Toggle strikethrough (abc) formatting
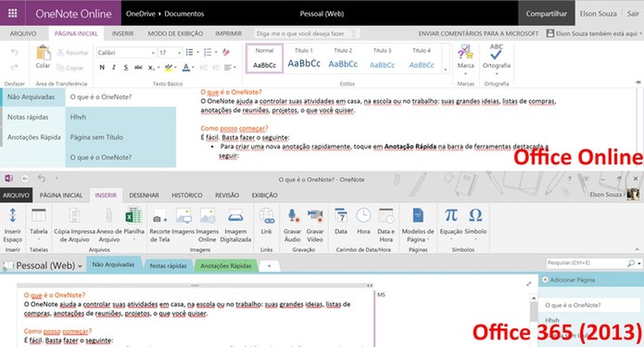Viewport: 644px width, 347px height. (x=138, y=67)
